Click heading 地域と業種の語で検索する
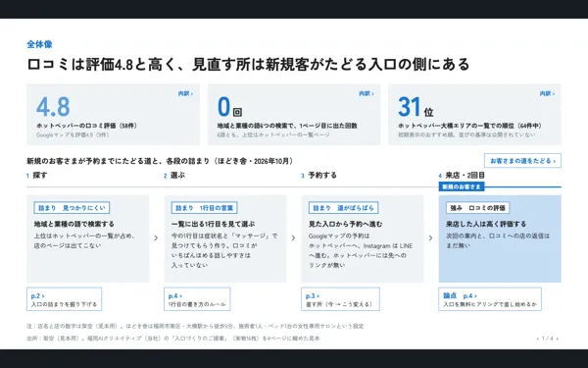 tap(74, 224)
